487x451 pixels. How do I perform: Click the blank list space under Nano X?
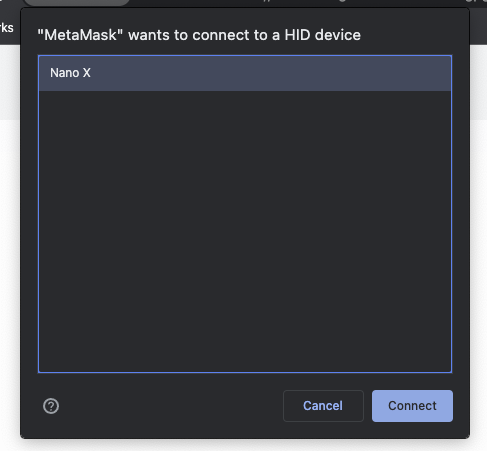point(245,230)
